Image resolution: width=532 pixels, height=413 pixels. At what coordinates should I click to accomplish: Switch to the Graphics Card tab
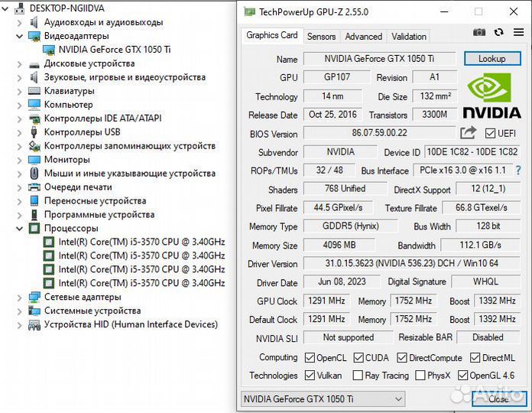coord(272,35)
